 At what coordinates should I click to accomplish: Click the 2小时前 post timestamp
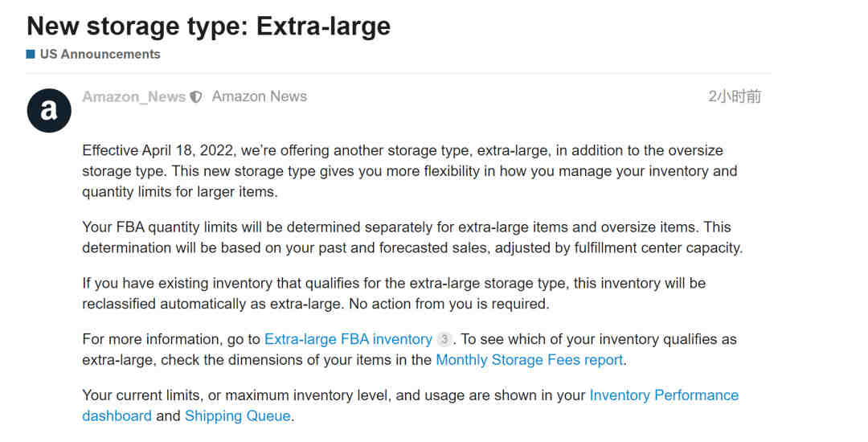click(x=735, y=96)
